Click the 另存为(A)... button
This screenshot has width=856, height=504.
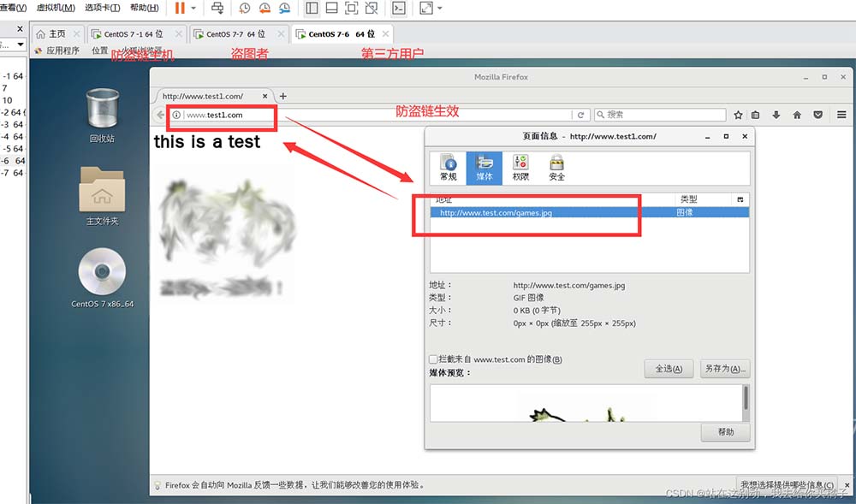(x=726, y=369)
